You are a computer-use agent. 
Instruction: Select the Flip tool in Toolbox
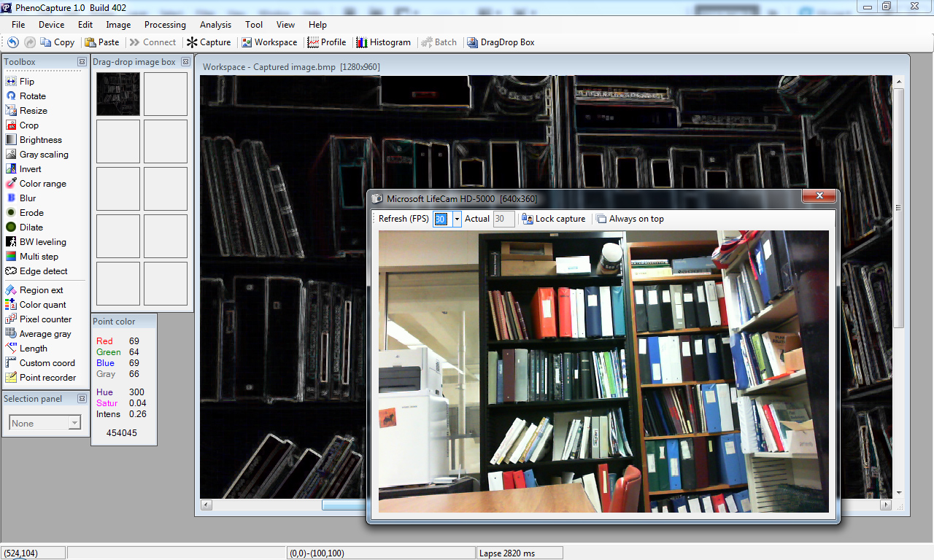point(26,82)
